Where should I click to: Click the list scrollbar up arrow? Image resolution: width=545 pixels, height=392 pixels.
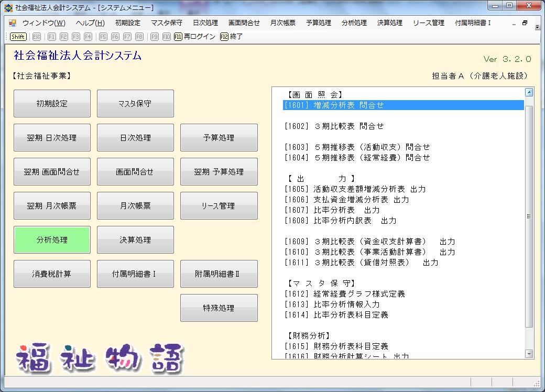[x=529, y=93]
